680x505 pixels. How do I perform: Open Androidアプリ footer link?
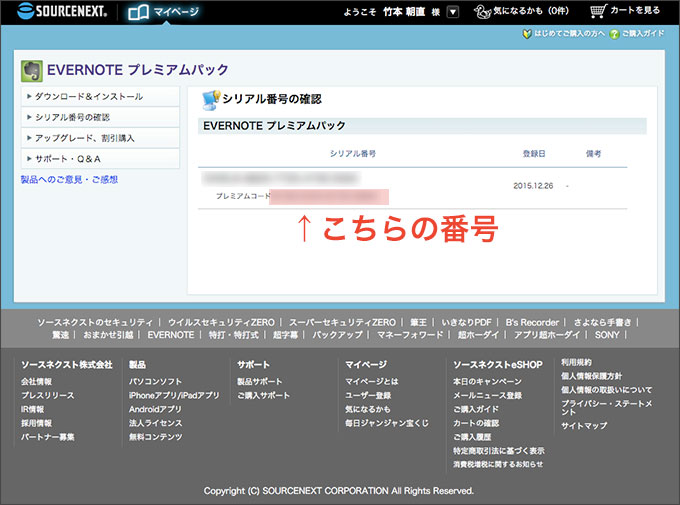pos(155,410)
